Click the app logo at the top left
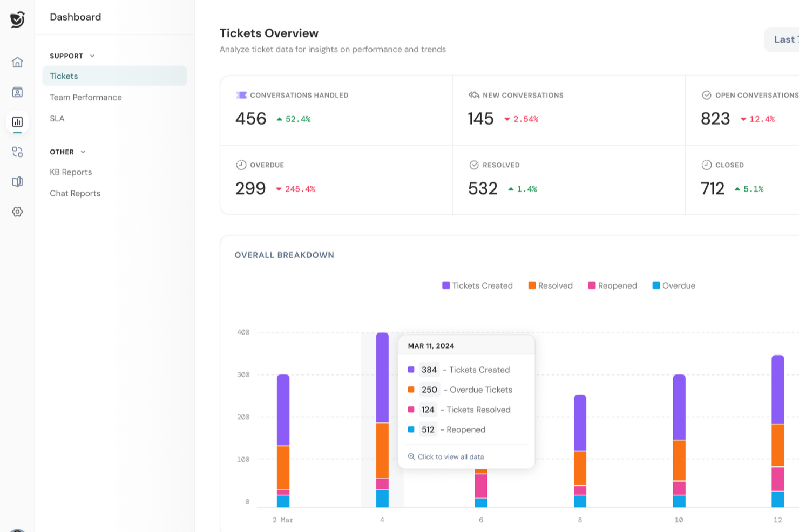Viewport: 799px width, 532px height. pos(16,19)
